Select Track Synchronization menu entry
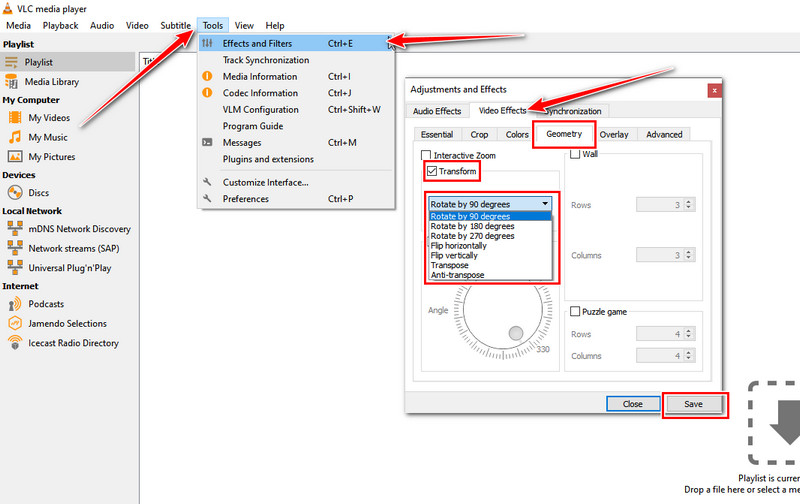Image resolution: width=800 pixels, height=504 pixels. coord(296,60)
